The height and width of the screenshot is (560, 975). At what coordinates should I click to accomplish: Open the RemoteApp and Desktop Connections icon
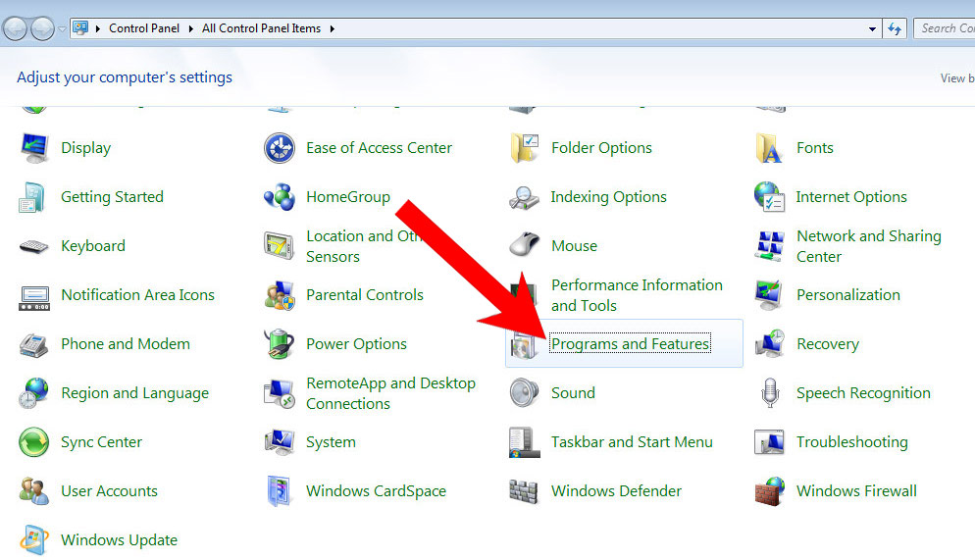pos(280,393)
